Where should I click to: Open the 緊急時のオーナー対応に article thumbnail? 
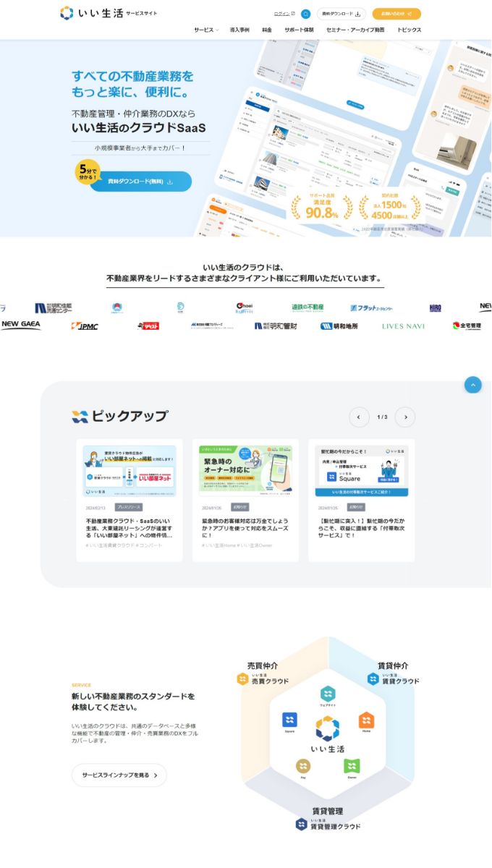[245, 471]
